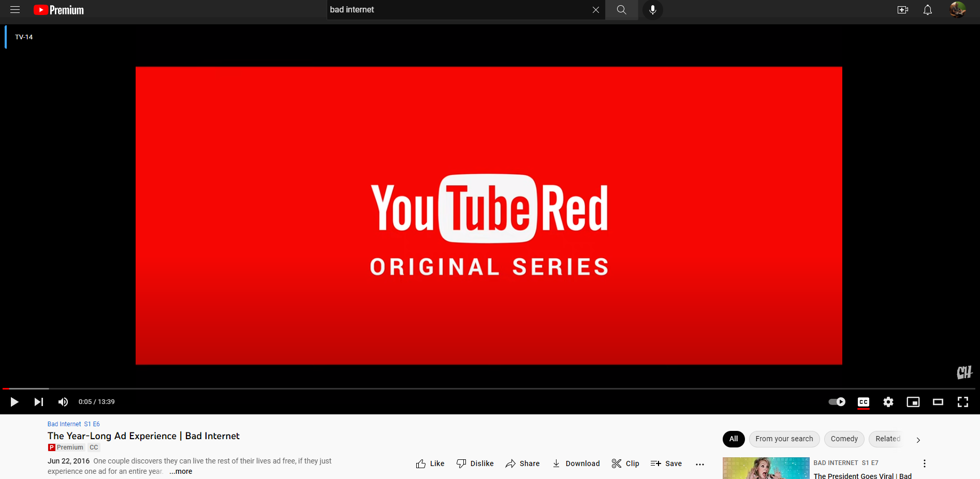Click The President Goes Viral title
This screenshot has height=479, width=980.
863,476
